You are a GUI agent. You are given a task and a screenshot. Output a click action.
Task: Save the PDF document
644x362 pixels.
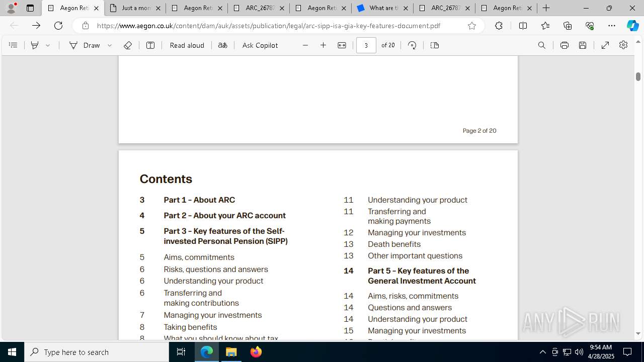(583, 45)
